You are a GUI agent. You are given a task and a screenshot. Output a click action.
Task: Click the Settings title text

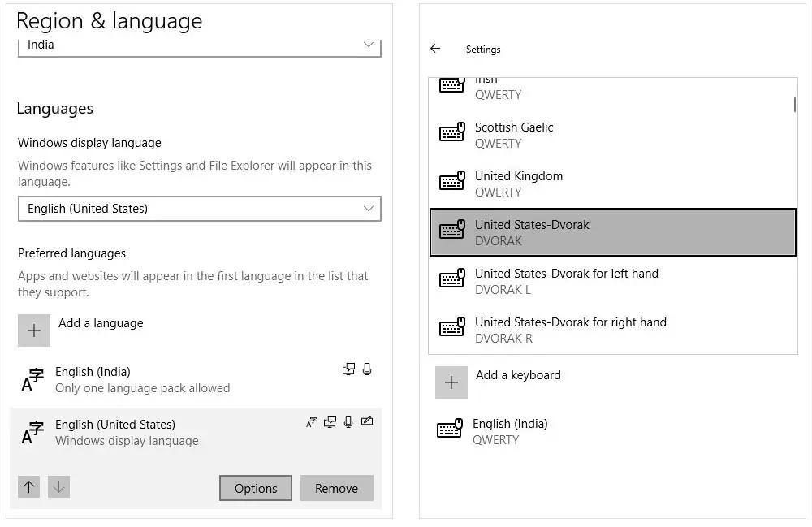(483, 50)
